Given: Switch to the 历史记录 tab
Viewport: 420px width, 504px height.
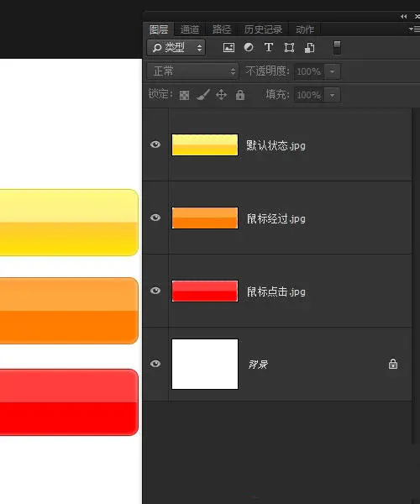Looking at the screenshot, I should [263, 29].
